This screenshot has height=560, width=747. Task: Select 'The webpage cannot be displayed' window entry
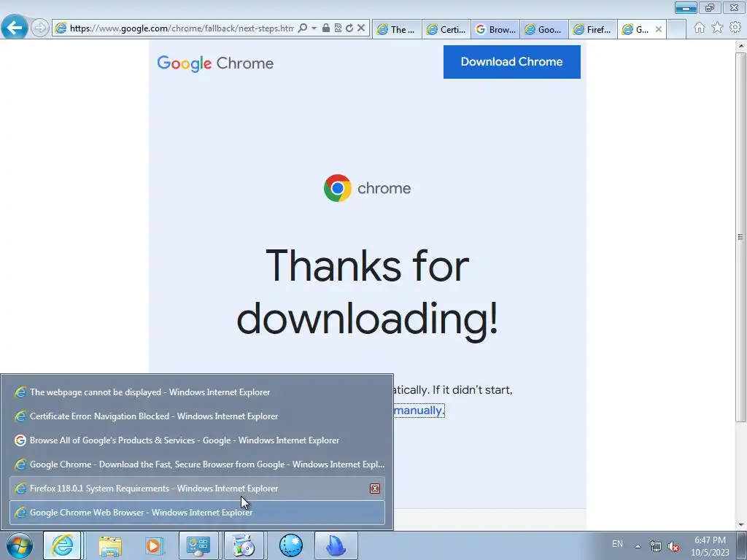point(197,392)
